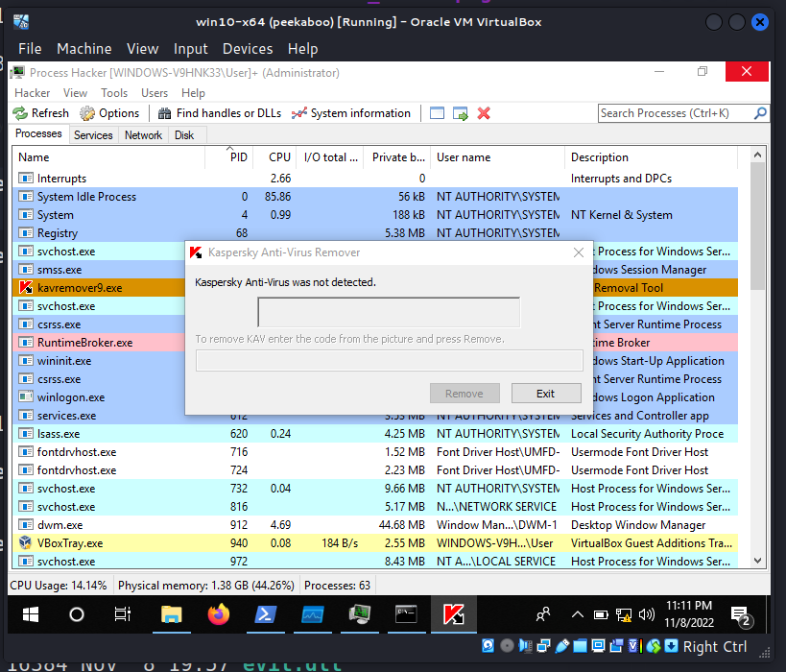This screenshot has height=672, width=786.
Task: Click the process list vertical scrollbar thumb
Action: coord(757,226)
